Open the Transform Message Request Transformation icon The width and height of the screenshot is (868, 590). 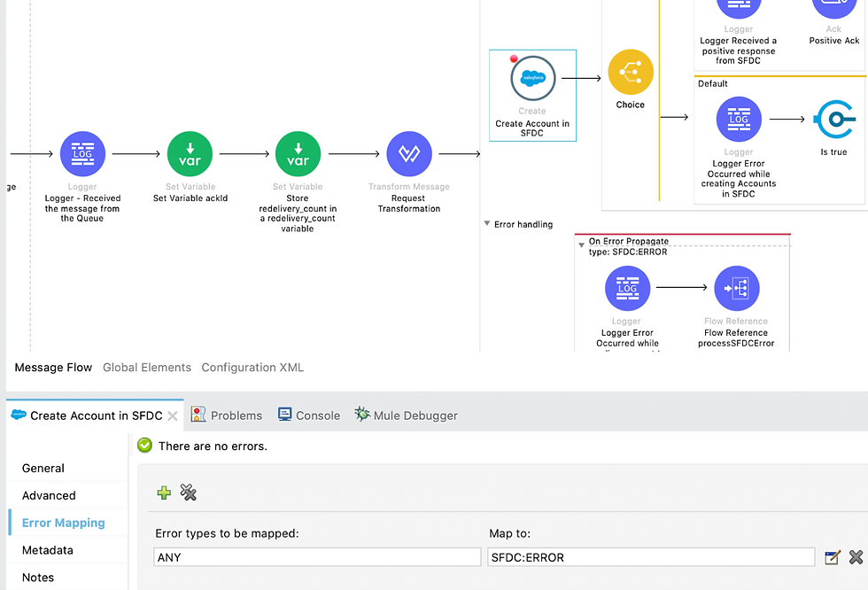(409, 153)
